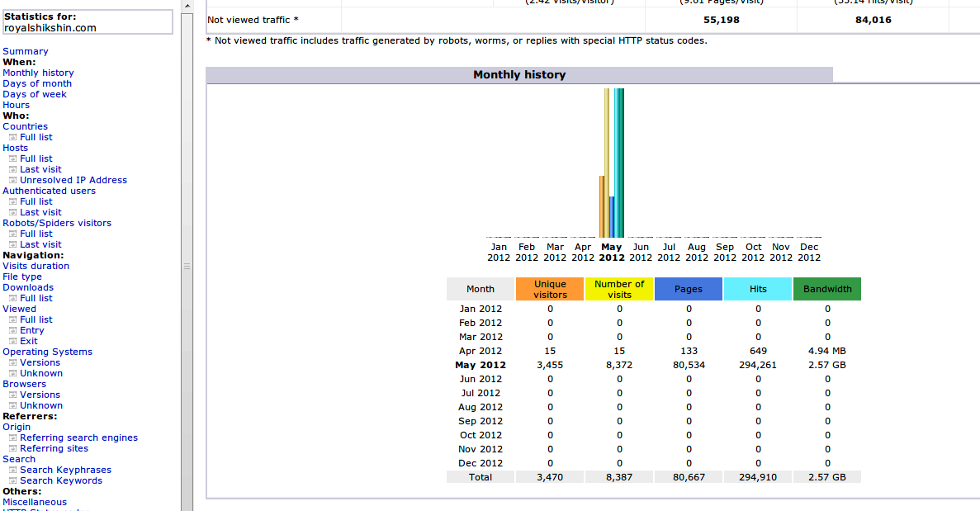980x511 pixels.
Task: Open Operating Systems Unknown link
Action: click(41, 374)
